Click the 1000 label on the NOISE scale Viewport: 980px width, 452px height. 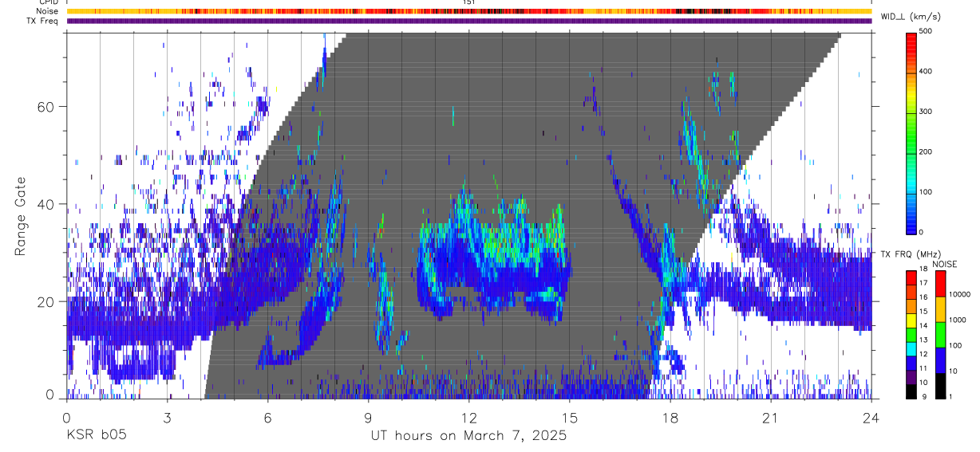coord(958,320)
